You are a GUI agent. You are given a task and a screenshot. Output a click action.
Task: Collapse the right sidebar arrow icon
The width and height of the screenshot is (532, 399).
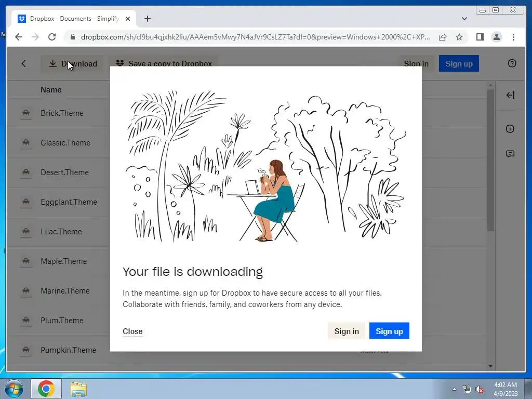(510, 95)
